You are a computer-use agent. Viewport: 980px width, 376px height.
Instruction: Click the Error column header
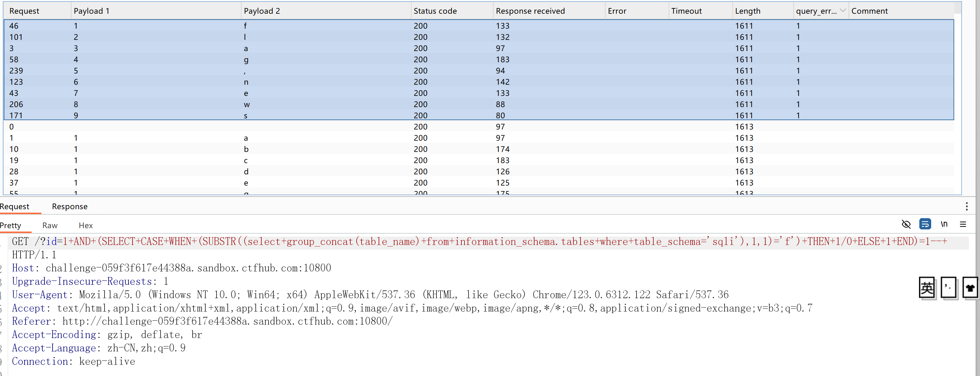tap(637, 11)
